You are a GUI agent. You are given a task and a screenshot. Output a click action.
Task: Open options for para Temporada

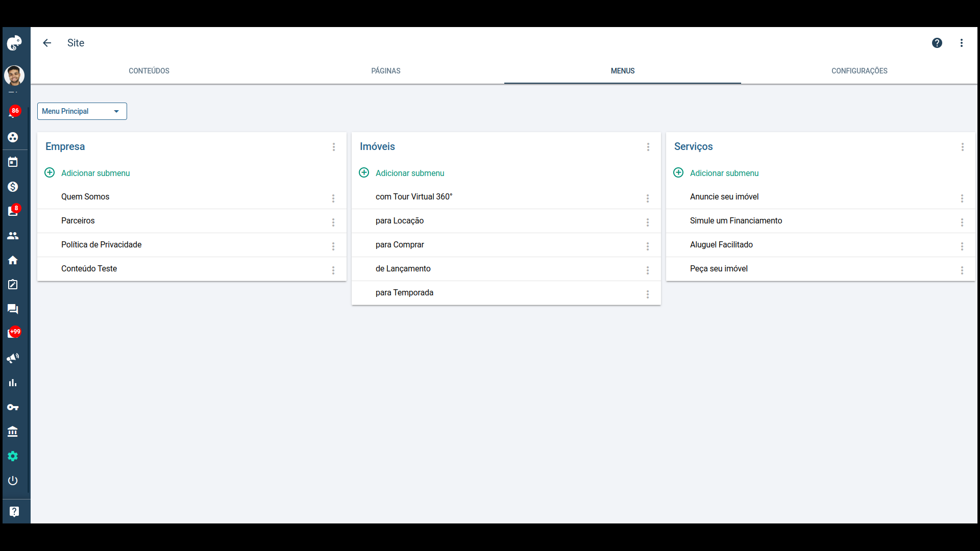(x=648, y=294)
